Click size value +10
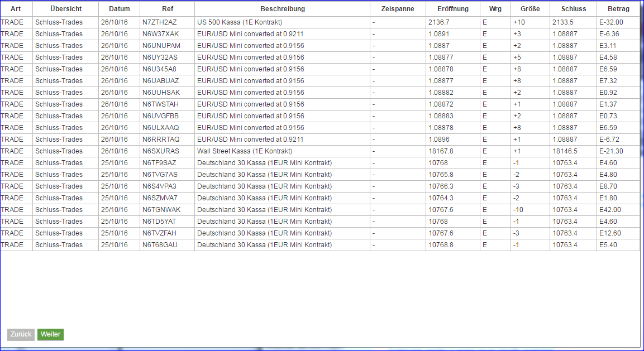The image size is (644, 351). coord(519,22)
